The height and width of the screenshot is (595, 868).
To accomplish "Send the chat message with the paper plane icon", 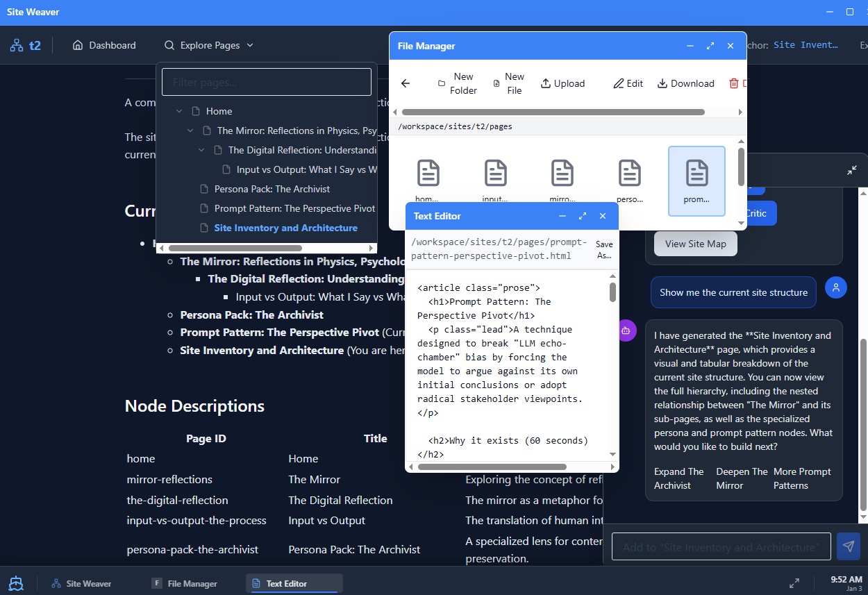I will click(848, 546).
